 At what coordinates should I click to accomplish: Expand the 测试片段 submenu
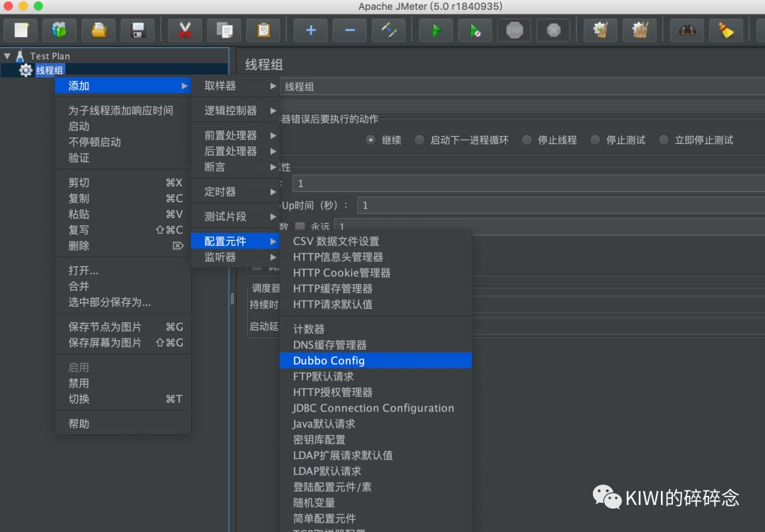point(234,216)
